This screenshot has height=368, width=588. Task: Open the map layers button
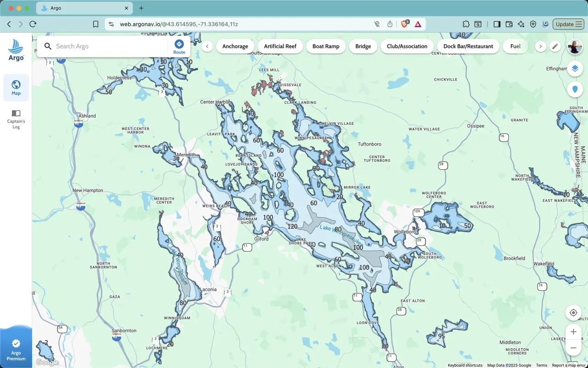point(575,69)
